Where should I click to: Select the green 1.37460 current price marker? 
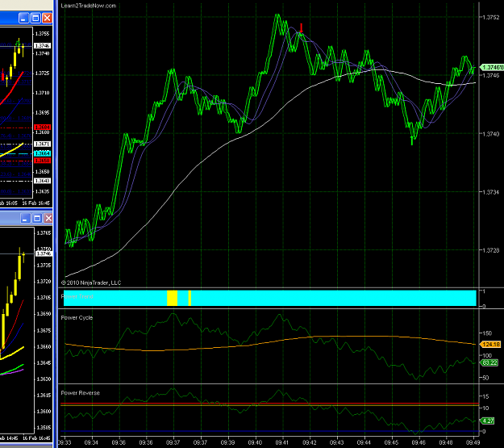[492, 67]
